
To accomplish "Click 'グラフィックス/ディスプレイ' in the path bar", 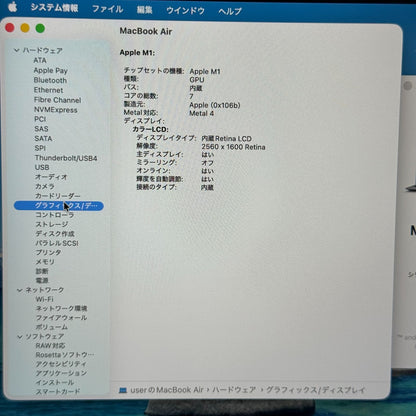I will (x=316, y=390).
